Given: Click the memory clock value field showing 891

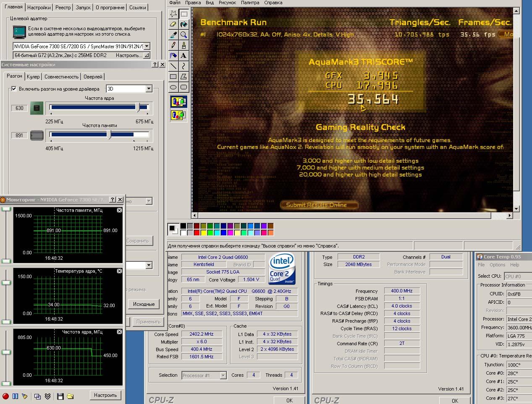Looking at the screenshot, I should point(19,135).
